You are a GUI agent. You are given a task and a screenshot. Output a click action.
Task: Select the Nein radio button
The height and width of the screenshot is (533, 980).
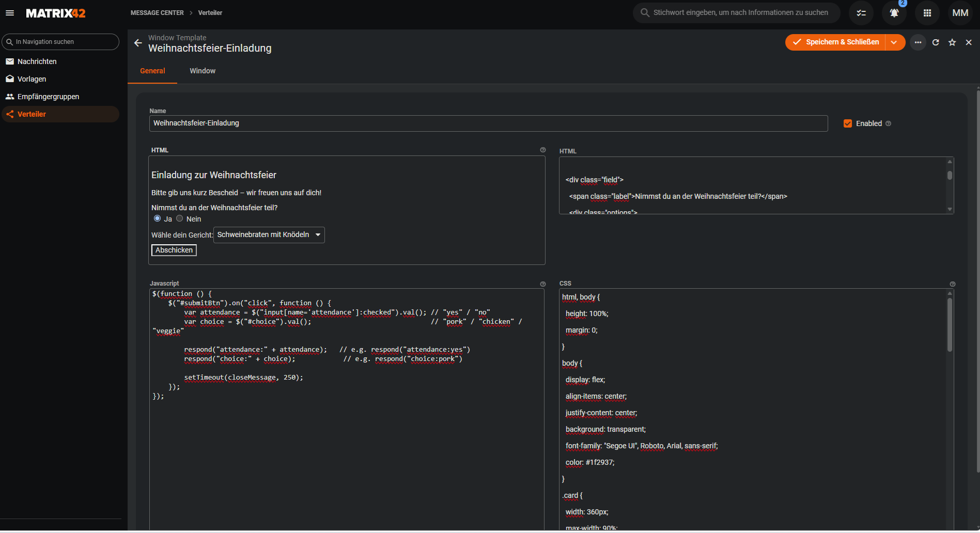(x=180, y=218)
